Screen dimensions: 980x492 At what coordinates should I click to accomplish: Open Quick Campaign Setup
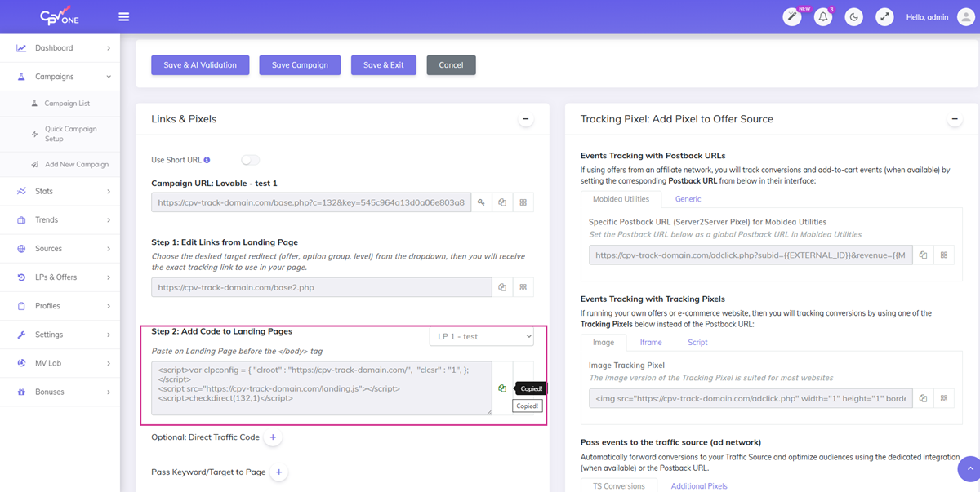pos(70,134)
